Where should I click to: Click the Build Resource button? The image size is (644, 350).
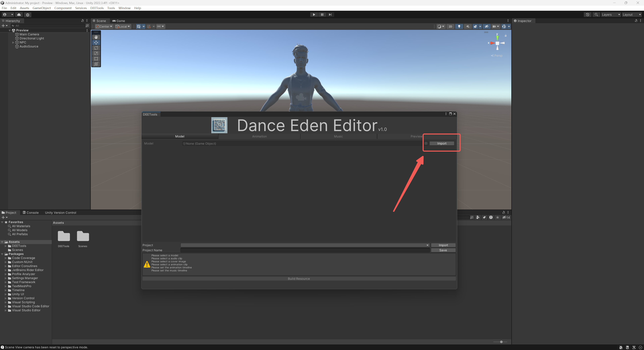click(299, 279)
